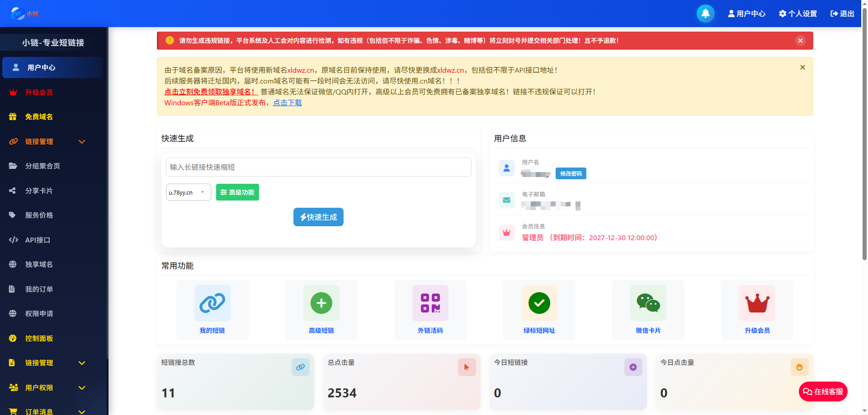Open the 外链活码 QR feature
Screen dimensions: 868x415
point(430,310)
